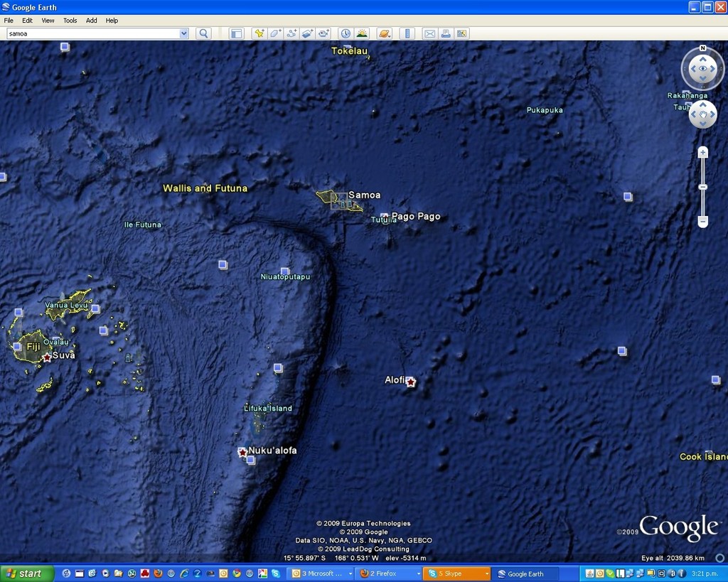Viewport: 728px width, 582px height.
Task: Click the Suva capital star marker
Action: click(47, 358)
